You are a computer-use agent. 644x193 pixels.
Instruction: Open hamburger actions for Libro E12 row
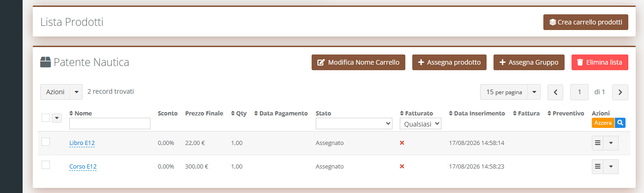point(598,143)
